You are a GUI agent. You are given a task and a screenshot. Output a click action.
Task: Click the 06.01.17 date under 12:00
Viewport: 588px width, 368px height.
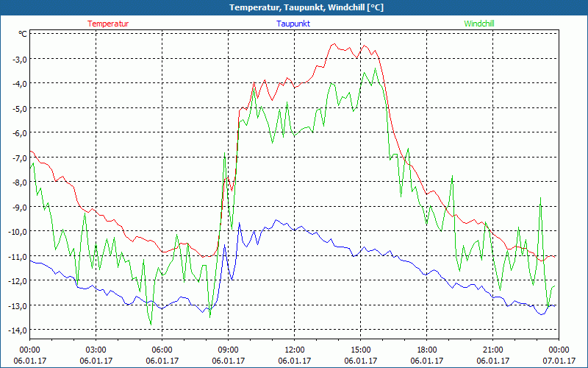295,361
